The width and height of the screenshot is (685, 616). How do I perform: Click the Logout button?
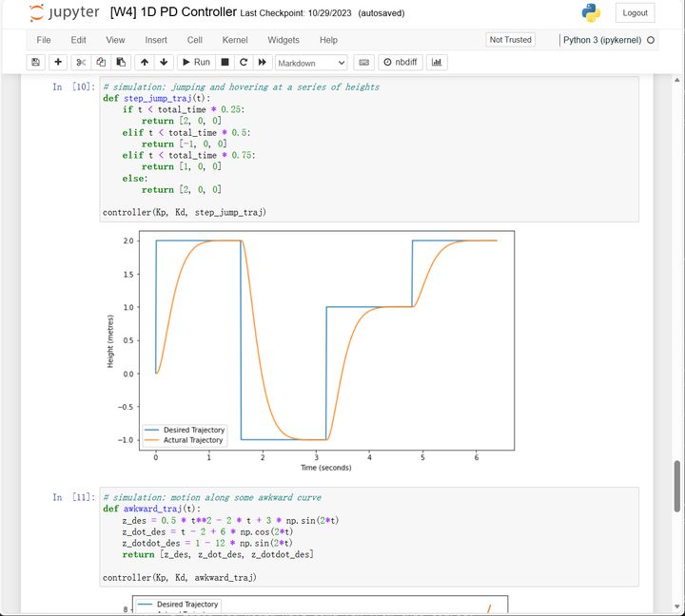[x=635, y=12]
